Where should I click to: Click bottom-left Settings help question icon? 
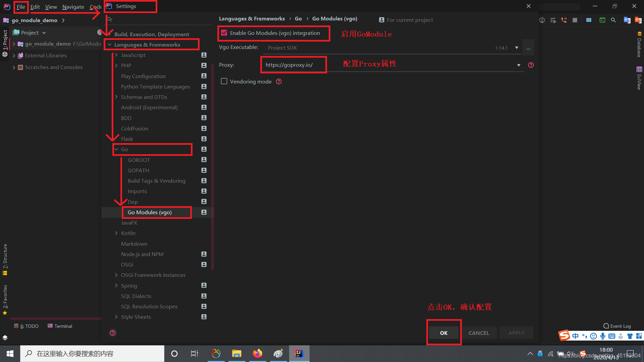[x=113, y=333]
